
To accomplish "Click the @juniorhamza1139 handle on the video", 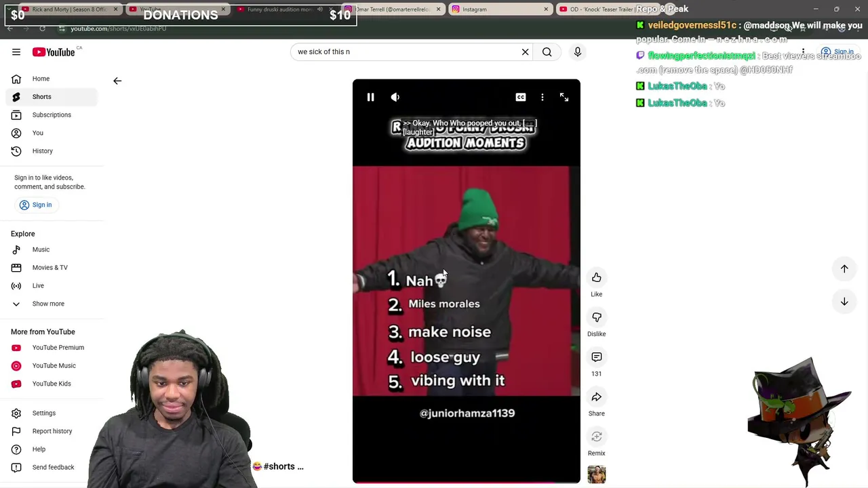I will coord(467,413).
